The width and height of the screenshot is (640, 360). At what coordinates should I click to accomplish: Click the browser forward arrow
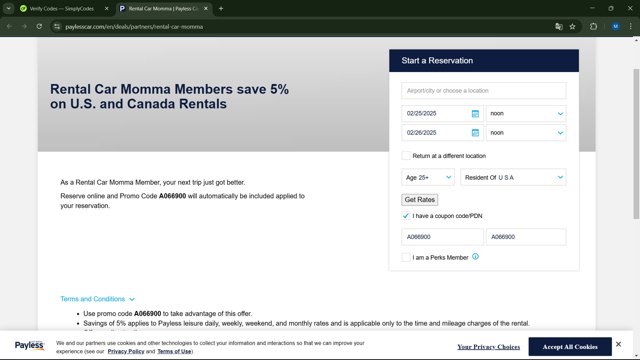(x=24, y=27)
